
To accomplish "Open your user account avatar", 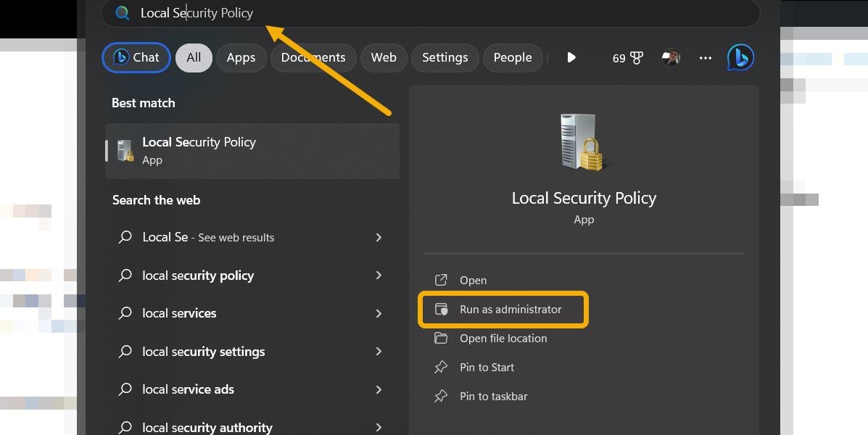I will tap(671, 57).
